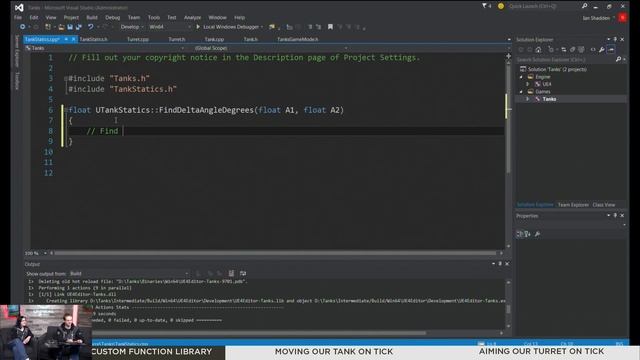Switch to TankStatics.h tab
This screenshot has width=640, height=360.
93,39
